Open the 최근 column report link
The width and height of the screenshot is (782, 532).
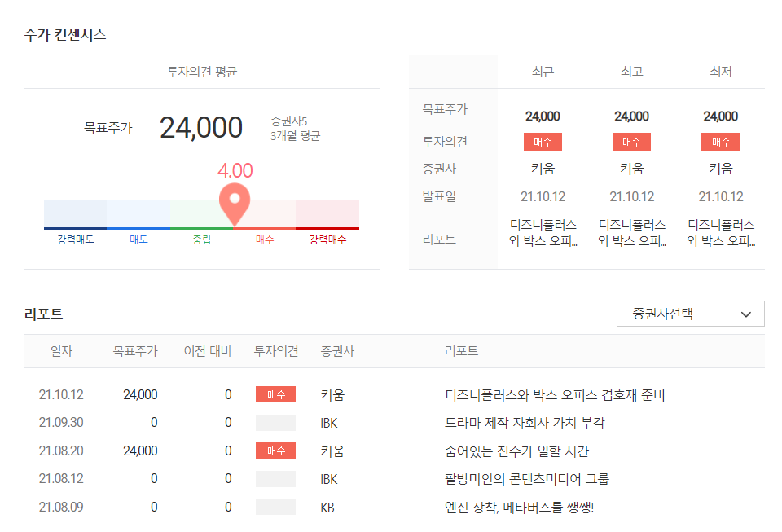tap(543, 233)
